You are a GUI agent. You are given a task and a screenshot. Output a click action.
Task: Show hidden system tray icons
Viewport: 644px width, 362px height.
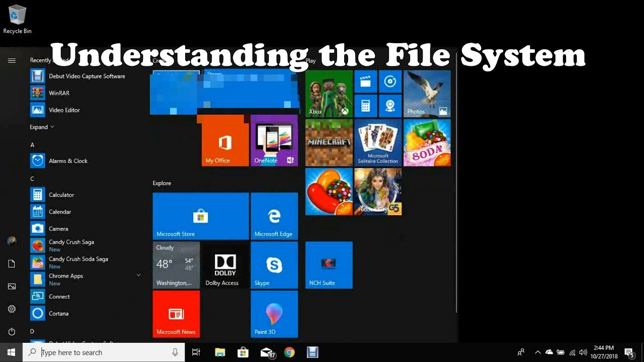click(537, 352)
